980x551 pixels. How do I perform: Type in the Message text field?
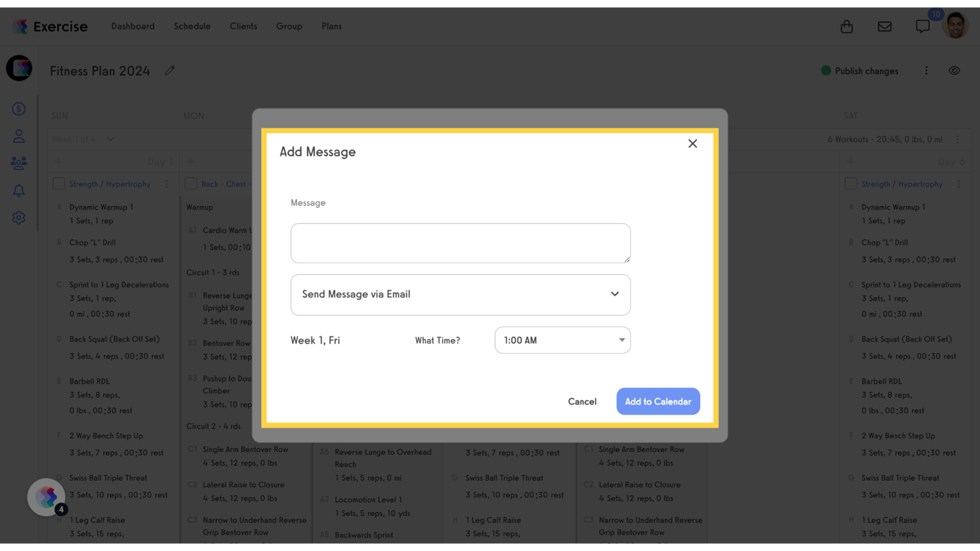[x=460, y=243]
